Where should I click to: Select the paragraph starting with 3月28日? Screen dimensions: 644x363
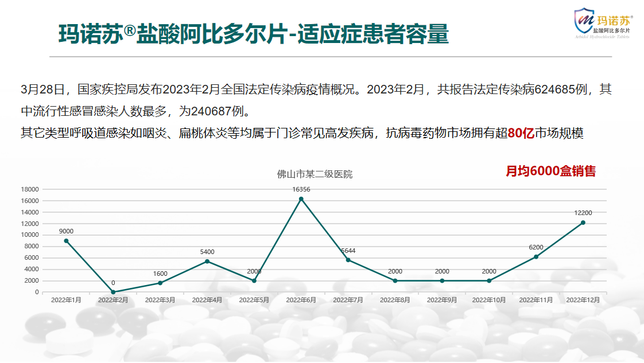point(316,99)
